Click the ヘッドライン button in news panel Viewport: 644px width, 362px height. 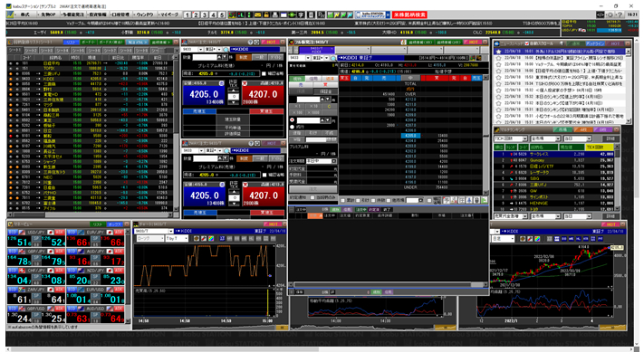[595, 43]
